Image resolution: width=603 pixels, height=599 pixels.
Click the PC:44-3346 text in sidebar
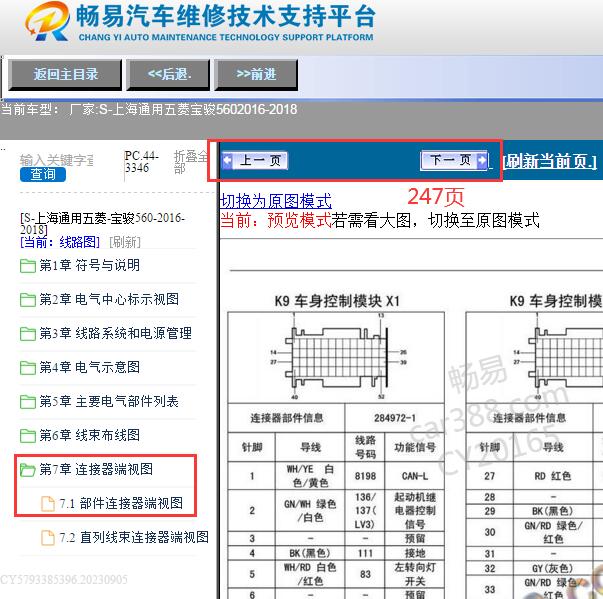[x=141, y=161]
